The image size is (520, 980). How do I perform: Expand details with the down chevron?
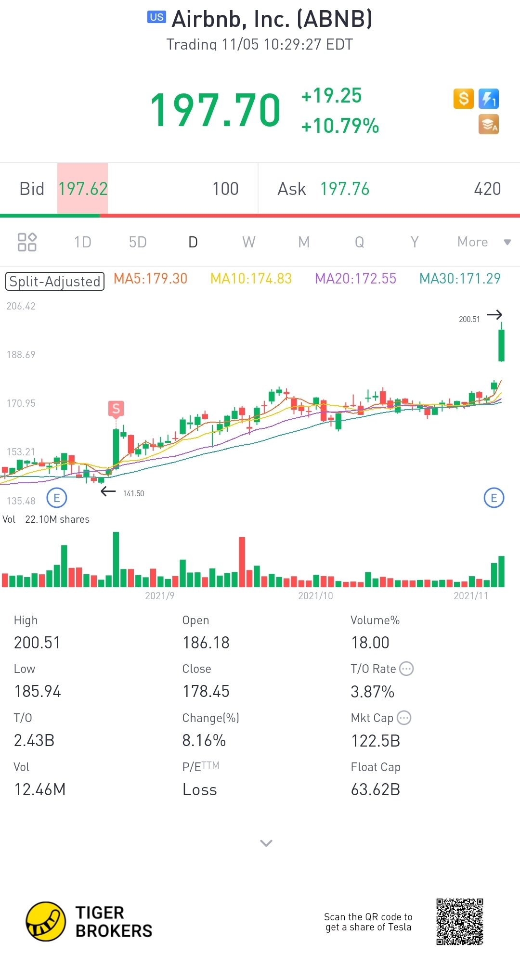pyautogui.click(x=266, y=843)
